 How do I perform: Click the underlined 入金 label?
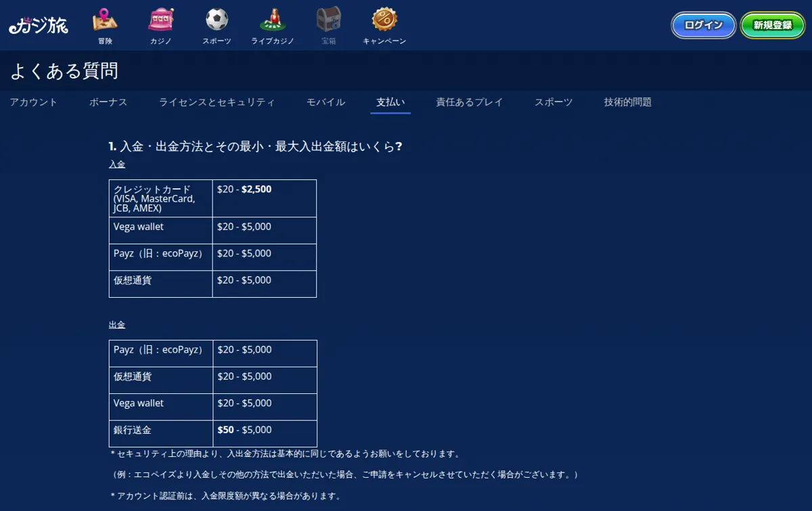pyautogui.click(x=117, y=164)
